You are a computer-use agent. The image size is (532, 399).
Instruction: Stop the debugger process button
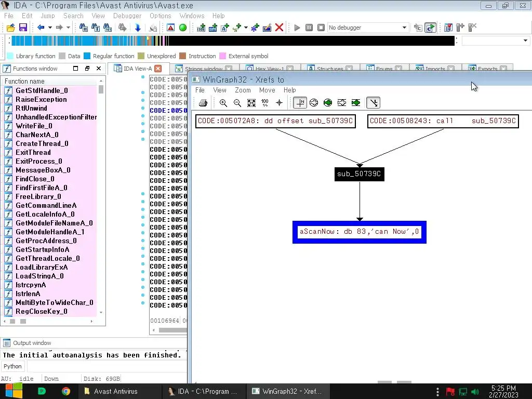coord(321,28)
